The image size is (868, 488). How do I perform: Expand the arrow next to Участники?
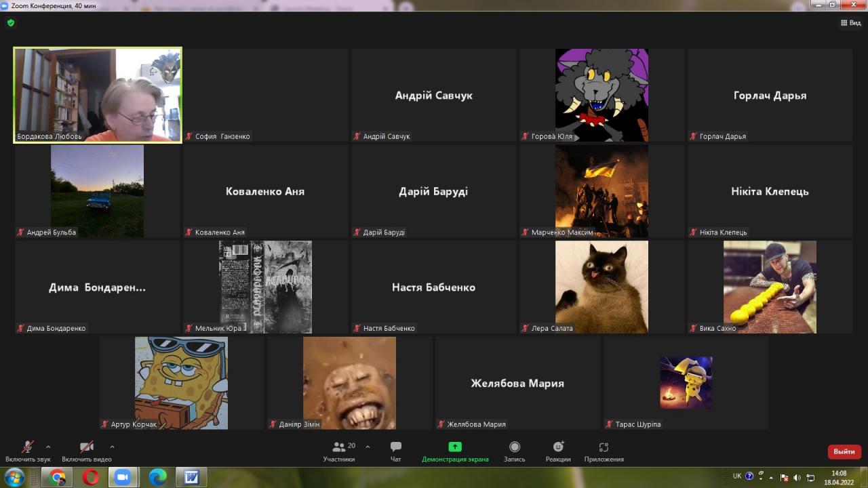pyautogui.click(x=368, y=447)
